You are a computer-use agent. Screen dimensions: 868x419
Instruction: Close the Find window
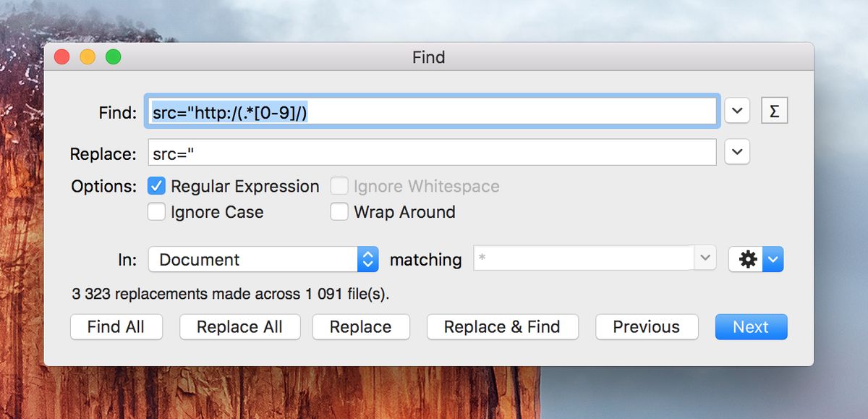[x=61, y=57]
